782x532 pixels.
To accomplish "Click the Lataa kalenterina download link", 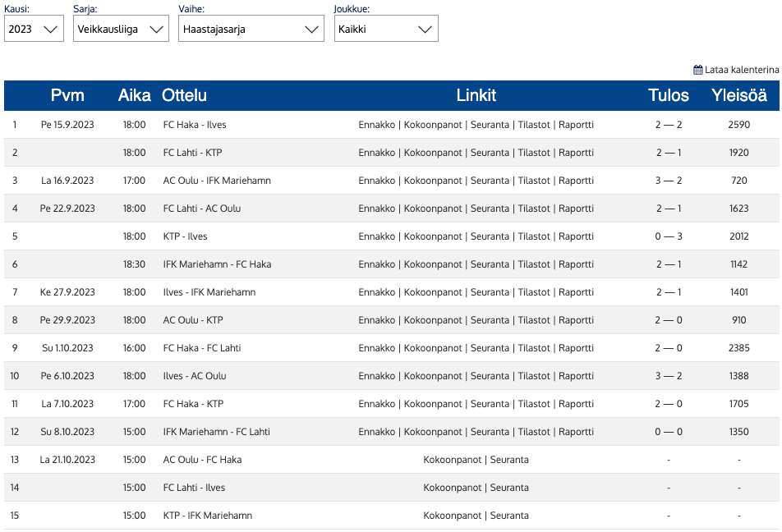I will pos(742,70).
